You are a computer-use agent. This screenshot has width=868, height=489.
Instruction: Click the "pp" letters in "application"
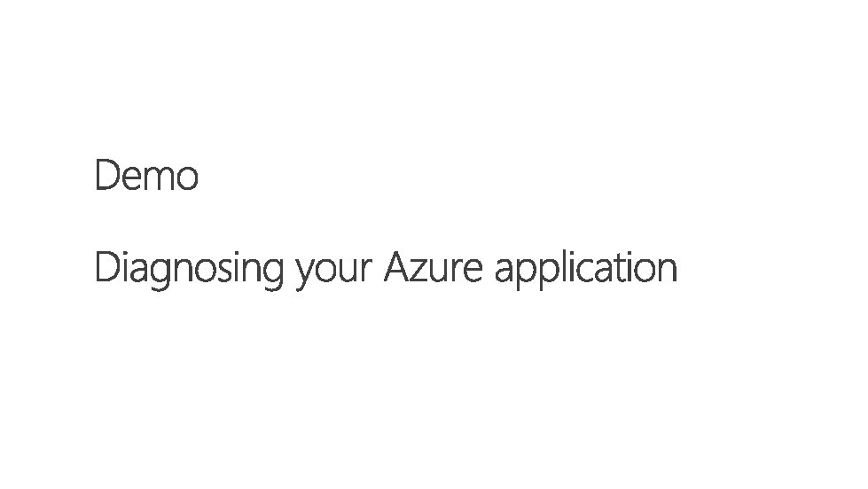[x=538, y=275]
